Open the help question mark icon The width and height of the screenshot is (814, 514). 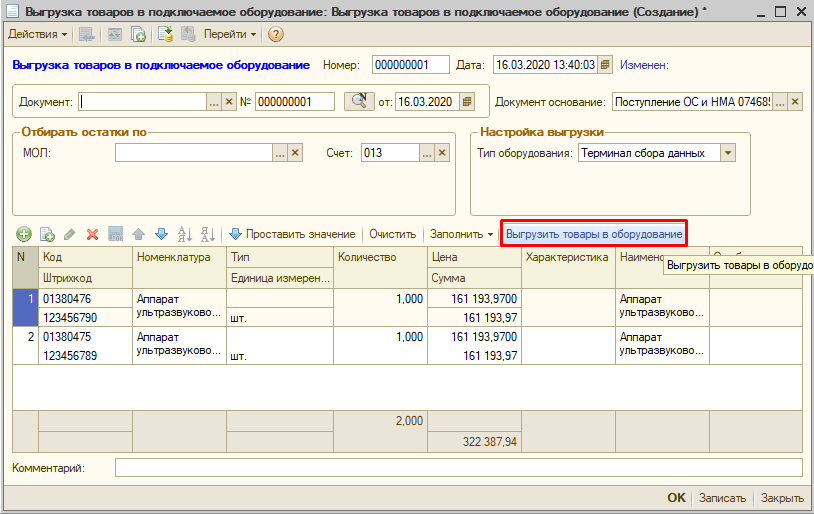[276, 34]
